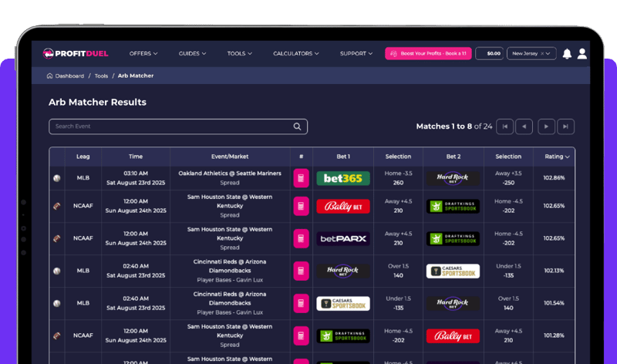
Task: Jump to the first results page
Action: (504, 126)
